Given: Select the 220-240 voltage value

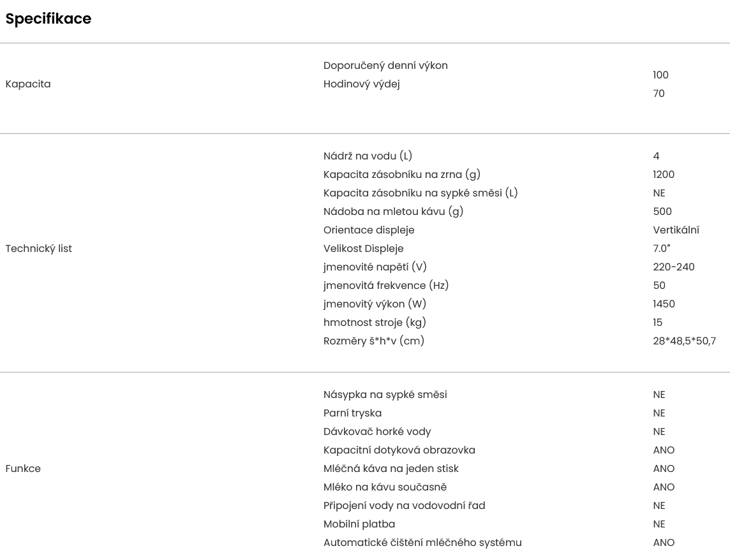Looking at the screenshot, I should pyautogui.click(x=673, y=267).
